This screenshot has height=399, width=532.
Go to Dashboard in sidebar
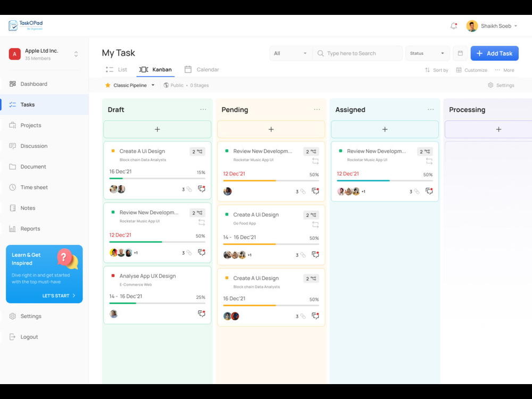(34, 84)
